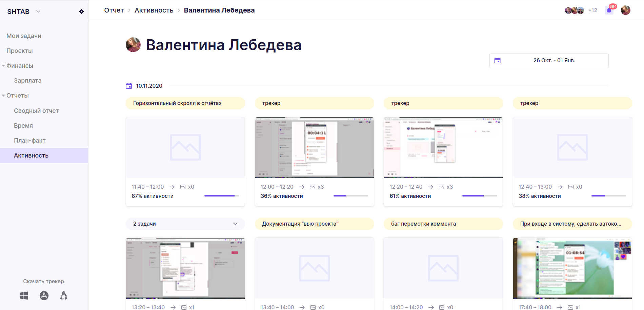Open the user profile avatar in header

[x=626, y=10]
